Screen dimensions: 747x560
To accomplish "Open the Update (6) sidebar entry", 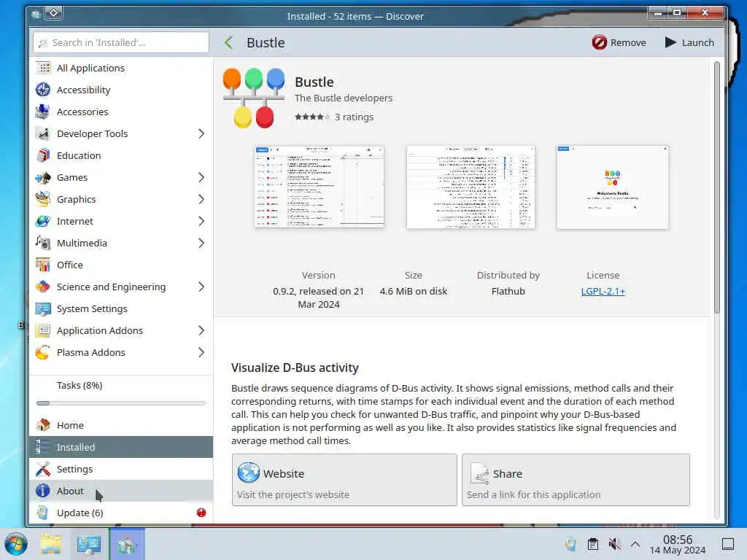I will tap(121, 513).
